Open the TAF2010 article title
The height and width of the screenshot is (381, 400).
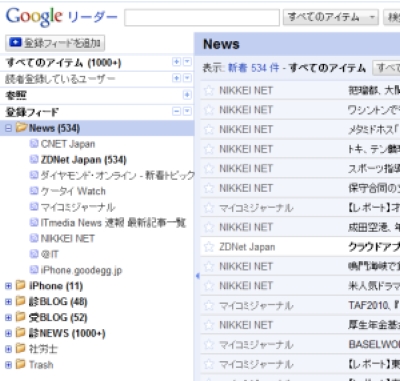point(374,305)
